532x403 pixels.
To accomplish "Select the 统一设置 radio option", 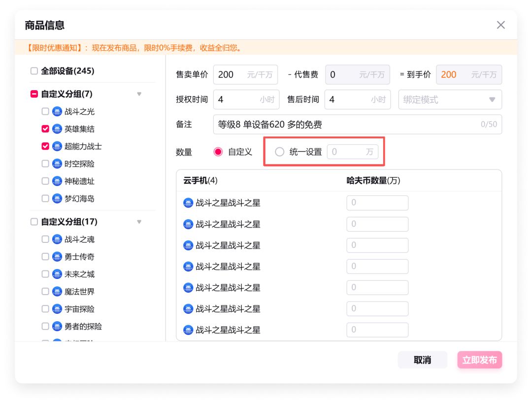I will click(280, 152).
